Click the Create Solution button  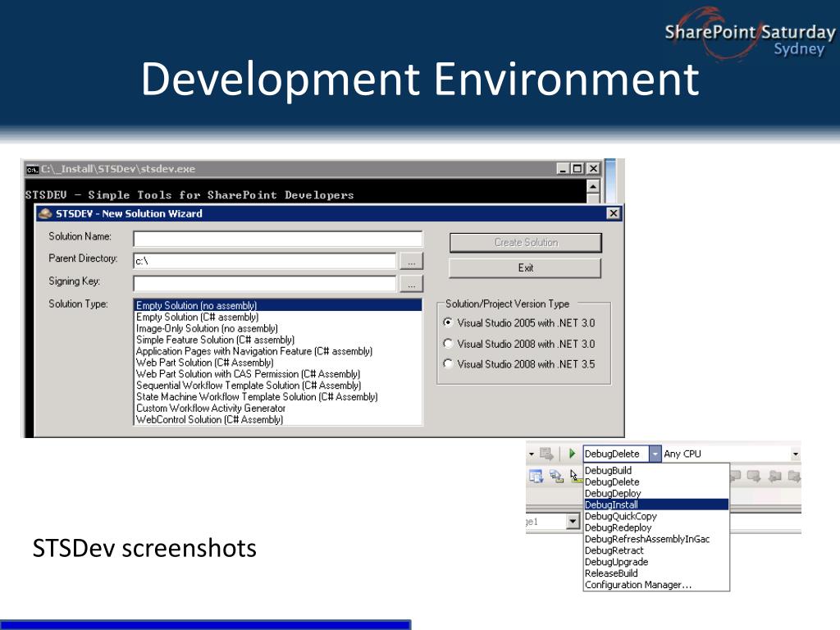[x=526, y=243]
